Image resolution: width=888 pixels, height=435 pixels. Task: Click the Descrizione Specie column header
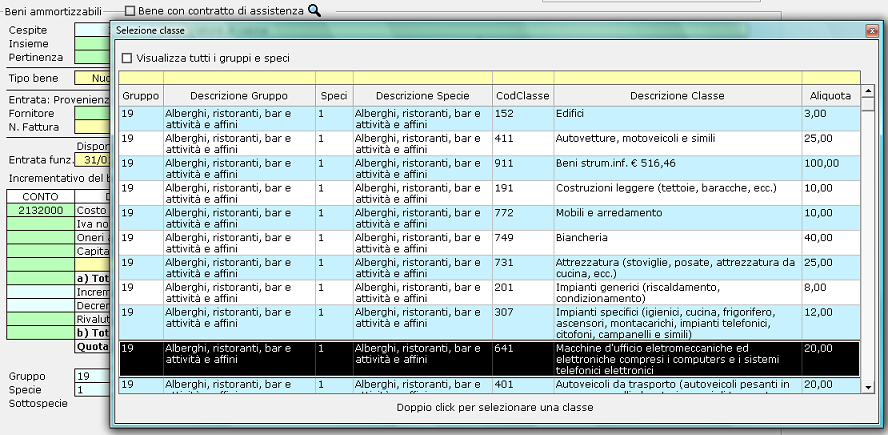pos(422,96)
